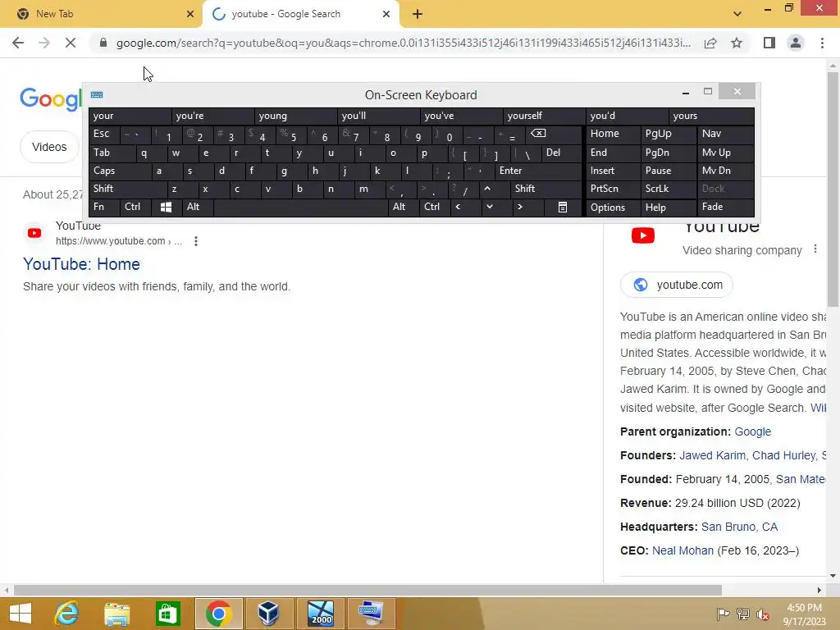
Task: Click the Help key on the On-Screen Keyboard
Action: [x=668, y=208]
